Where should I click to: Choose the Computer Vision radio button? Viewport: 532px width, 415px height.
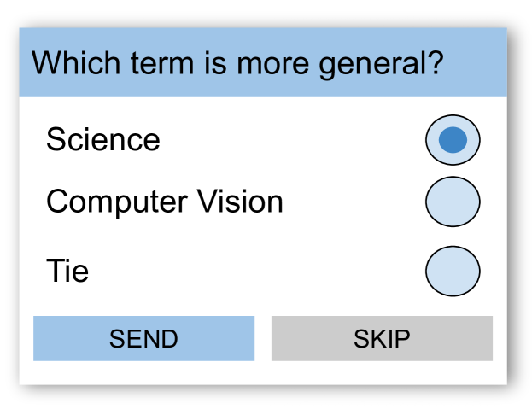(453, 202)
